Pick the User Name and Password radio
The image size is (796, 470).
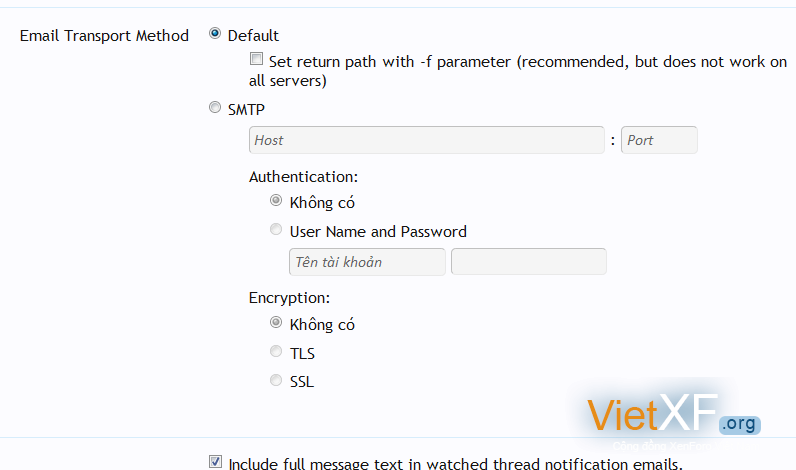(x=276, y=230)
